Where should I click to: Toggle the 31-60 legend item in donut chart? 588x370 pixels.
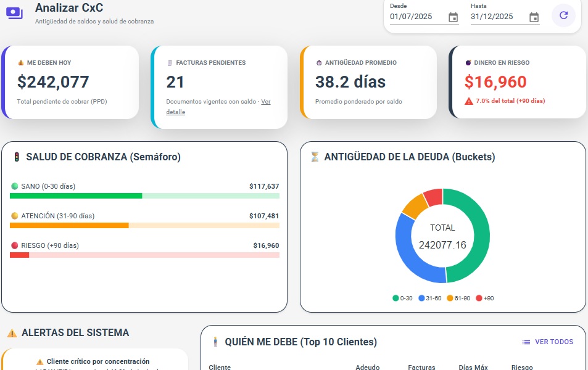[x=429, y=298]
